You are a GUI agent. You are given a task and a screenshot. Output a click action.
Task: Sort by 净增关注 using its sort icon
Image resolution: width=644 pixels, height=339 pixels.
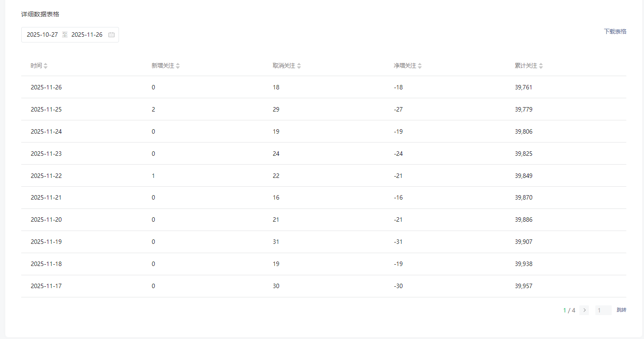coord(420,66)
